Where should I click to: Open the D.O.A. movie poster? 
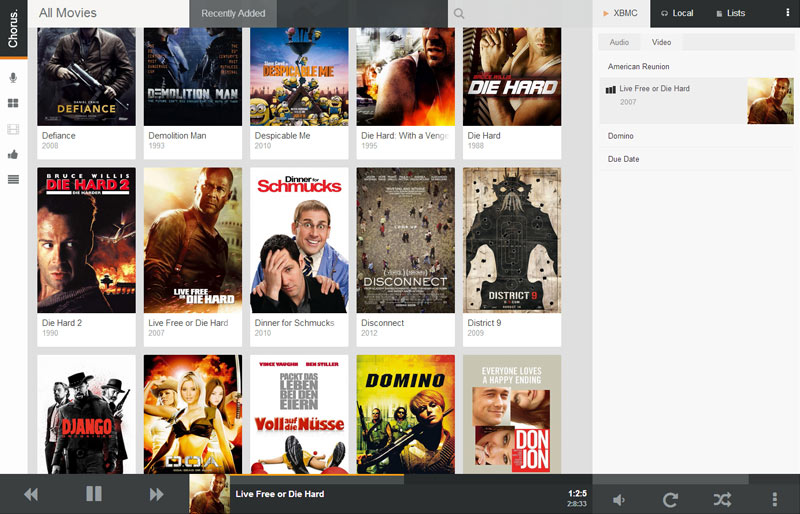tap(193, 414)
